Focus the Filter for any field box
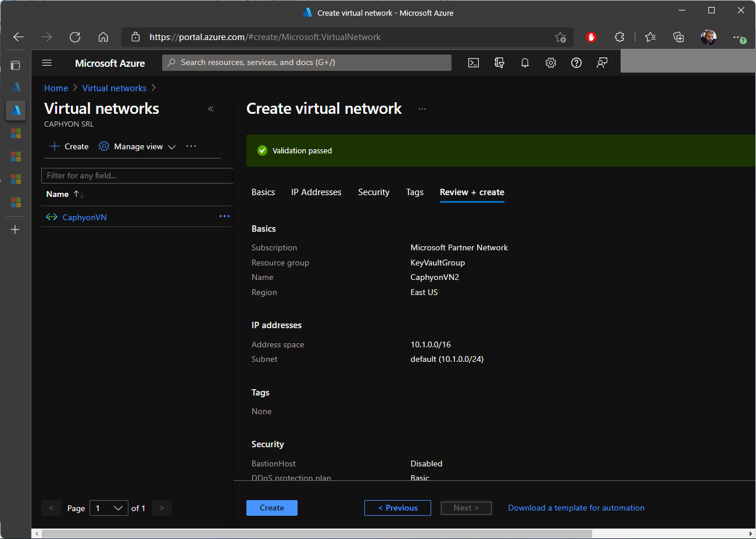 click(137, 175)
